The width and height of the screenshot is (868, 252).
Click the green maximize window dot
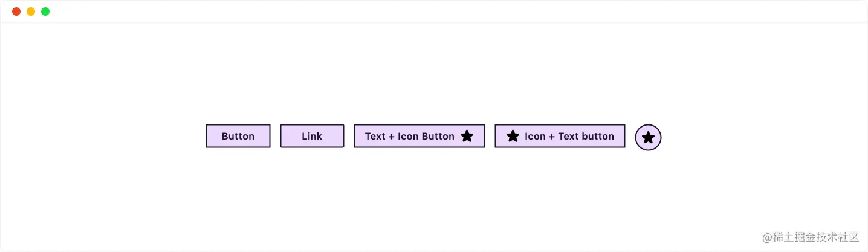click(x=45, y=11)
